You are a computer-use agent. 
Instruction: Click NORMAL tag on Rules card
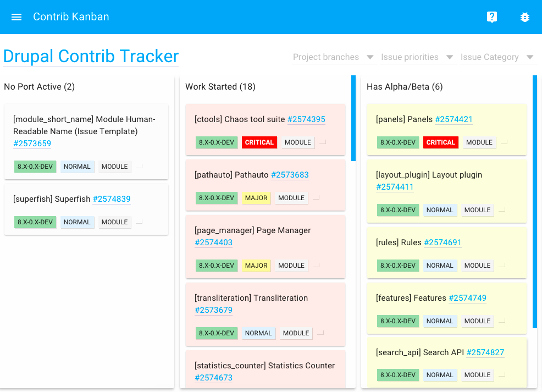440,266
